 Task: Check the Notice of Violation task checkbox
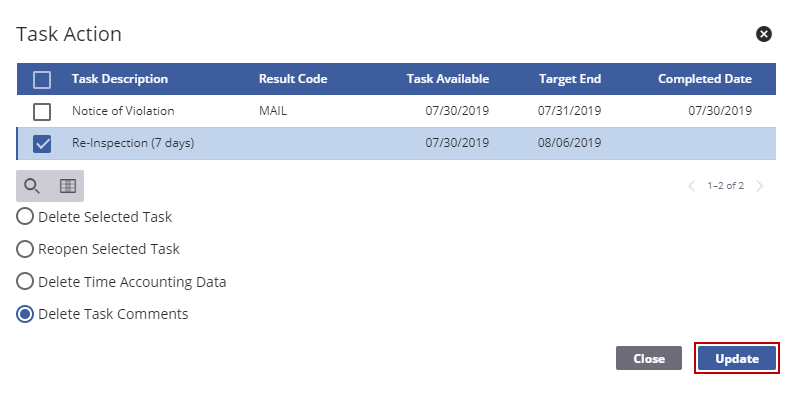[42, 111]
